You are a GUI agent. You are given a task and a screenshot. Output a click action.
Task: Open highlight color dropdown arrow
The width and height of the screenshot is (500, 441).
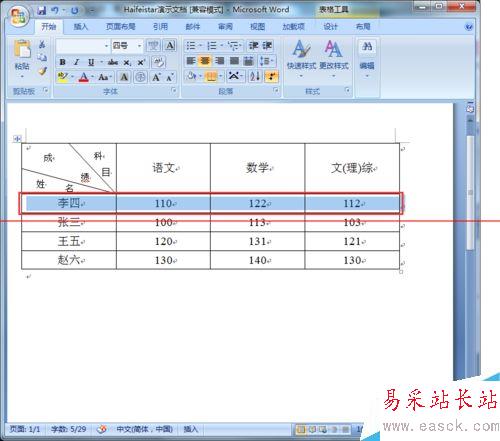[x=72, y=77]
